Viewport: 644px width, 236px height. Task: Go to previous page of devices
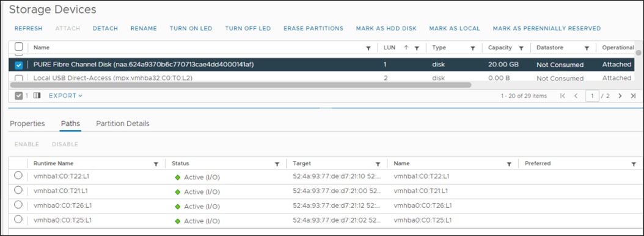(576, 96)
